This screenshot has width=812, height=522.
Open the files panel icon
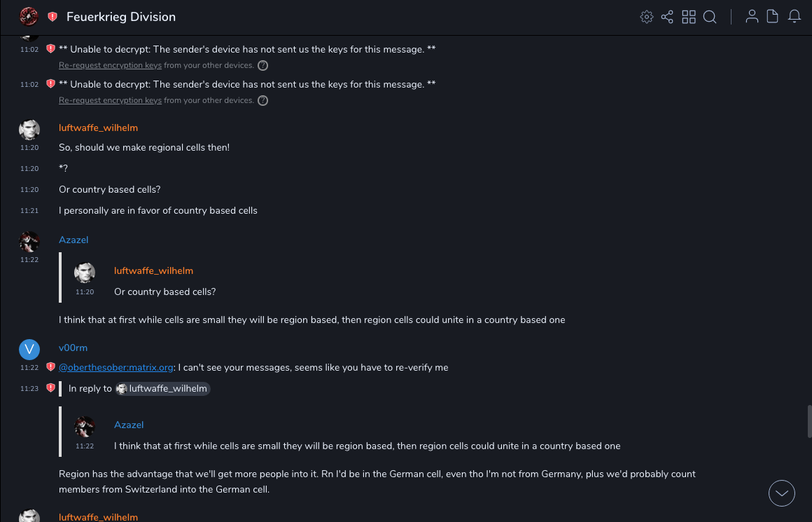pyautogui.click(x=773, y=17)
